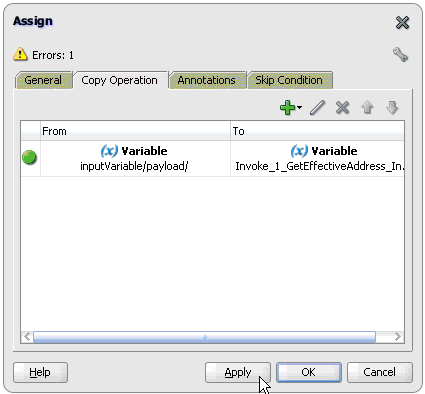Viewport: 425px width, 394px height.
Task: Select the inputVariable/payload/ cell
Action: [x=135, y=158]
